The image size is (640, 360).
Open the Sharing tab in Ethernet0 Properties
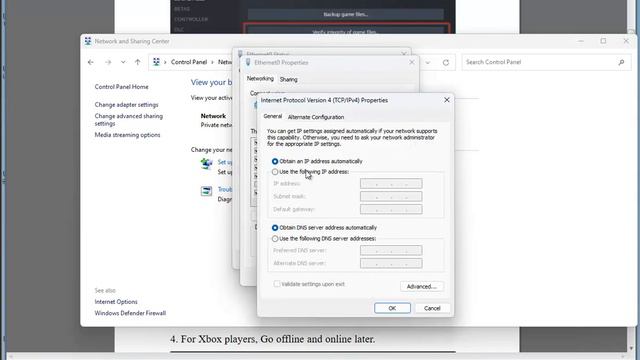coord(289,80)
